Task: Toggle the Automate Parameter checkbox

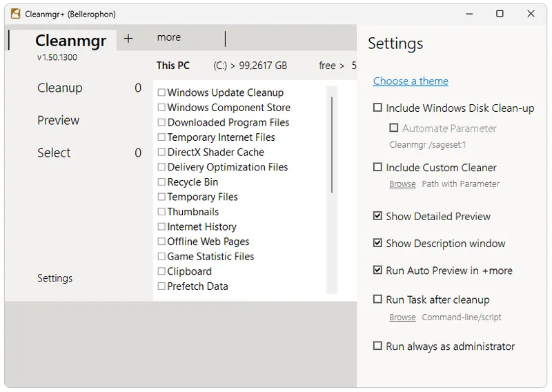Action: coord(394,128)
